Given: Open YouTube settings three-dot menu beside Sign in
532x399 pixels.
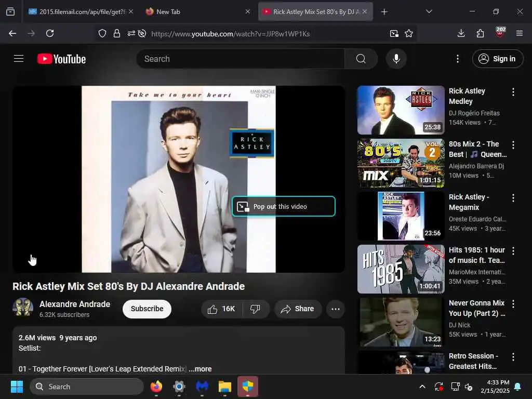Looking at the screenshot, I should (457, 59).
